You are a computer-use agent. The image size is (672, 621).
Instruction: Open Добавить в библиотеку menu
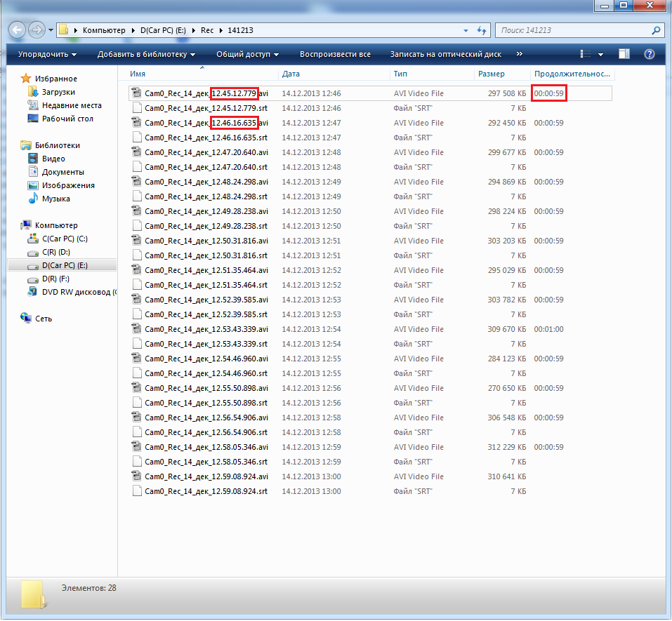[146, 54]
